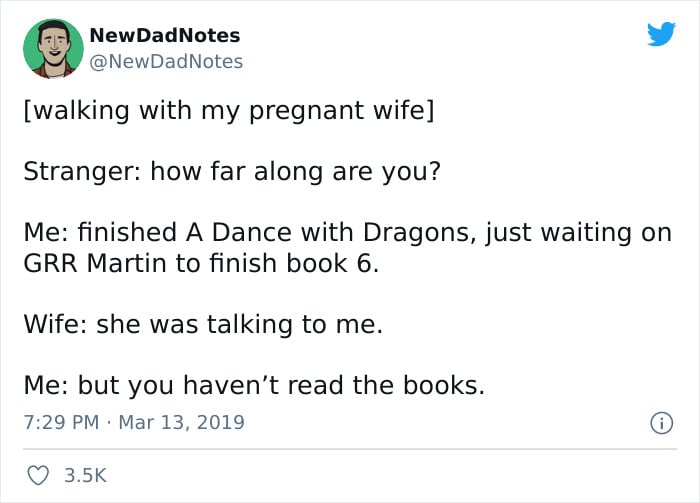Screen dimensions: 700x503
Task: Like the tweet with the heart icon
Action: coord(38,475)
